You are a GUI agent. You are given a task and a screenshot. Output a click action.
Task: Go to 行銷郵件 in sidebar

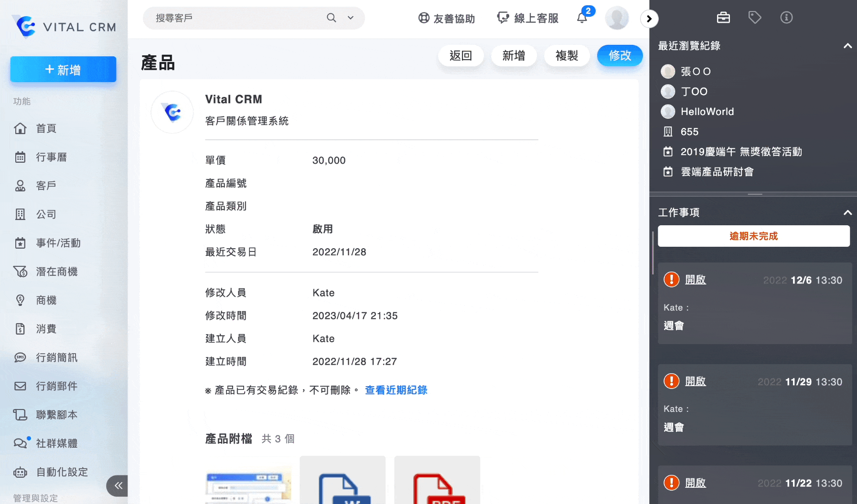[x=57, y=386]
